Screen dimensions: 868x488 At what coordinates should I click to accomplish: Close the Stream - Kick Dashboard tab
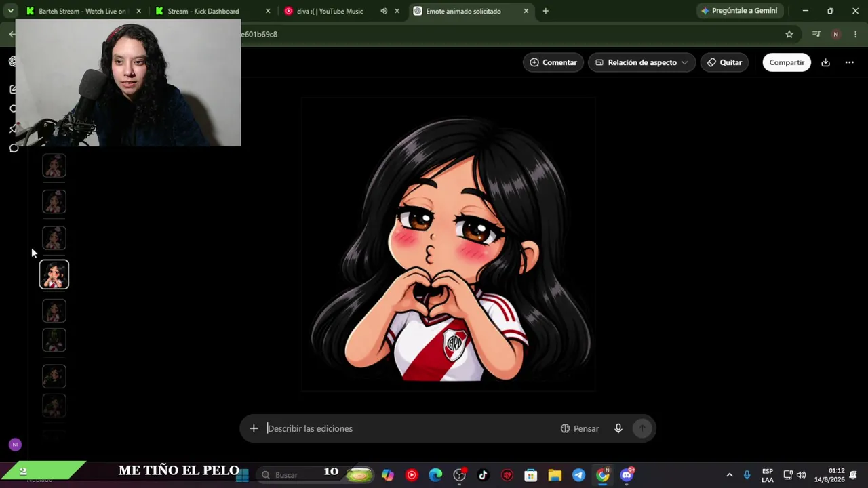click(x=268, y=11)
